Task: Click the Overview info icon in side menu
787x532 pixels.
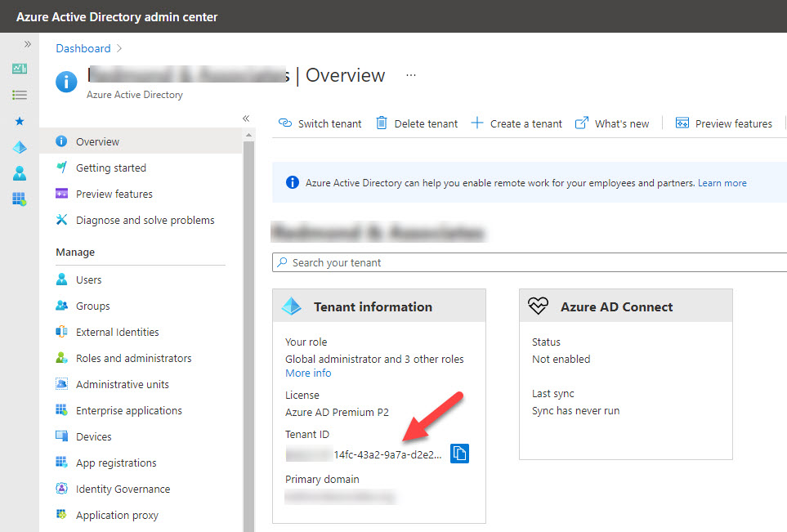Action: click(x=61, y=141)
